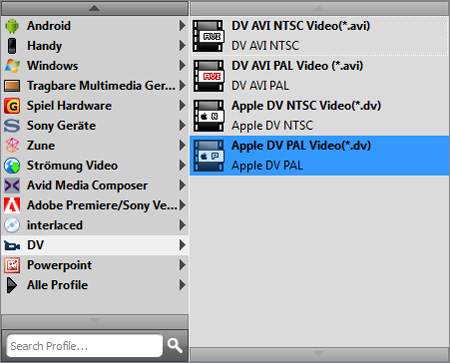Click the DV AVI PAL film icon
Viewport: 450px width, 363px height.
209,76
